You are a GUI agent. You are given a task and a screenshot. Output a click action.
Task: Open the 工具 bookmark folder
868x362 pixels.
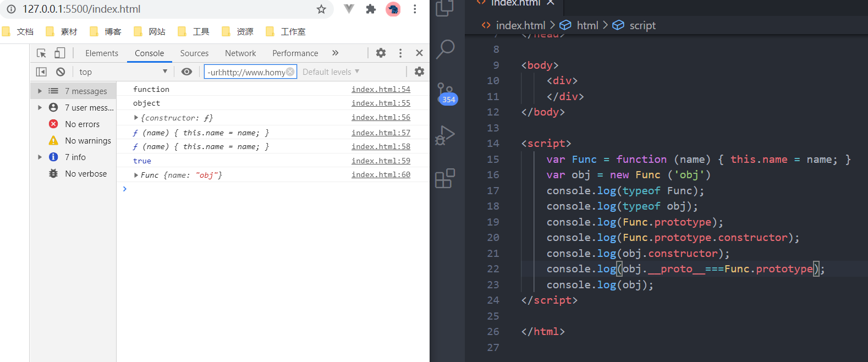pos(194,31)
